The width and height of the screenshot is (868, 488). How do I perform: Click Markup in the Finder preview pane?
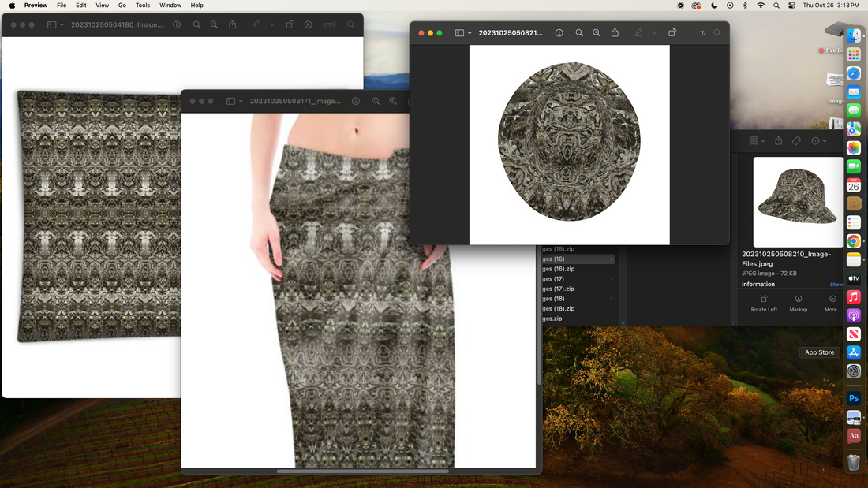[x=799, y=304]
